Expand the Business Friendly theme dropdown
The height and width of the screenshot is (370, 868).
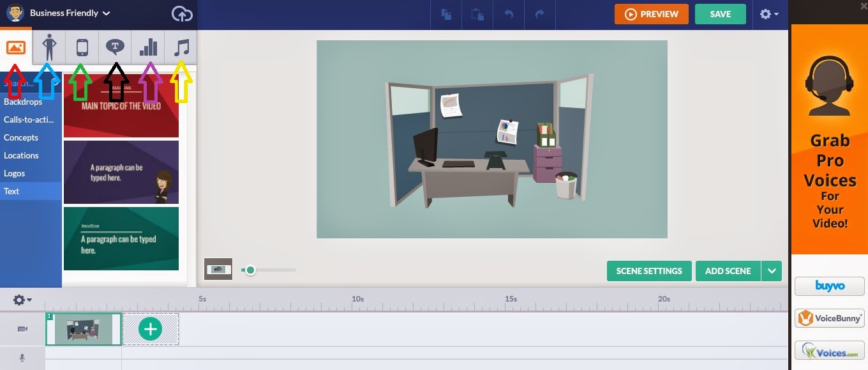(70, 13)
